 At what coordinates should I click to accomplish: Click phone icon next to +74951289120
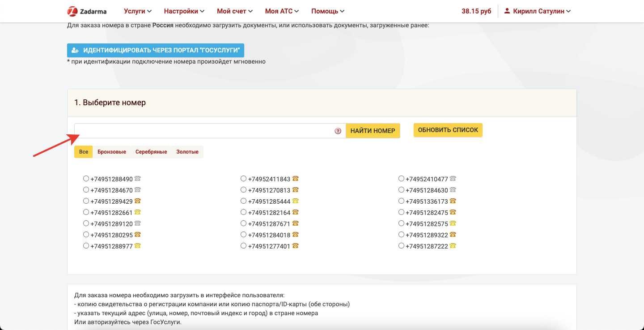(x=138, y=223)
